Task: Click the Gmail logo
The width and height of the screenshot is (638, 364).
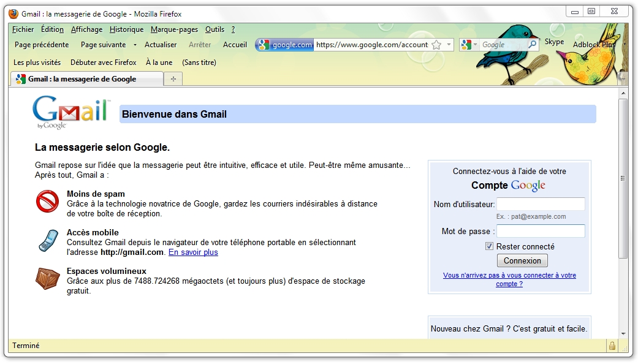Action: pos(72,113)
